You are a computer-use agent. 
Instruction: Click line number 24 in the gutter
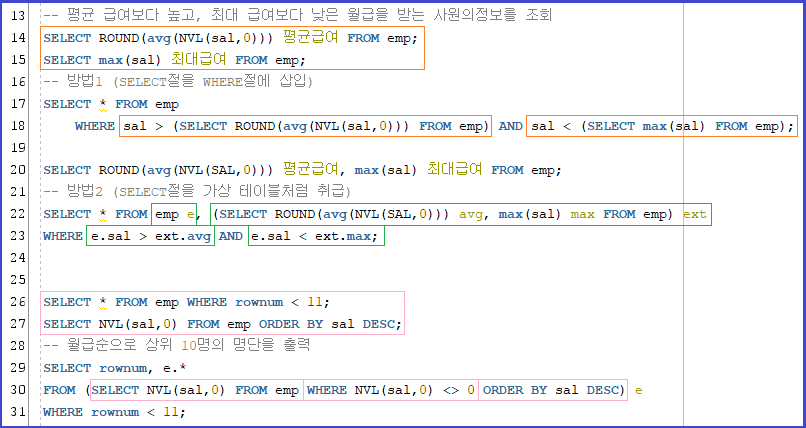tap(17, 258)
